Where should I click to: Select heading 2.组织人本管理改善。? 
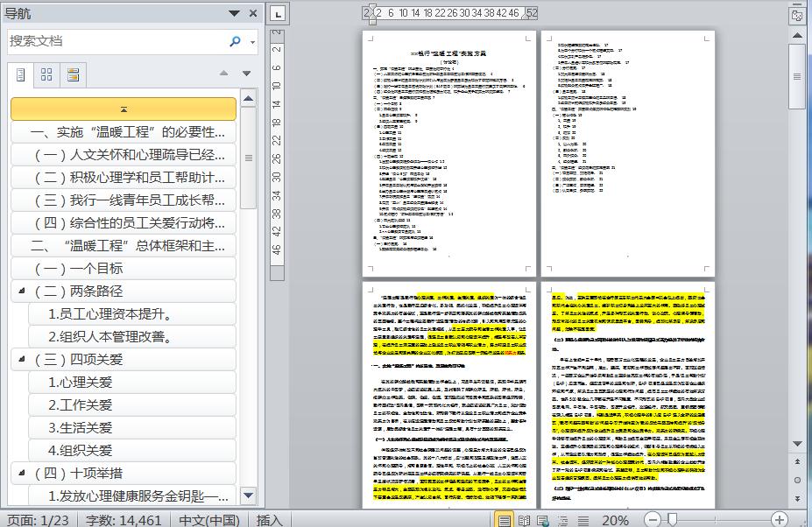pos(132,337)
